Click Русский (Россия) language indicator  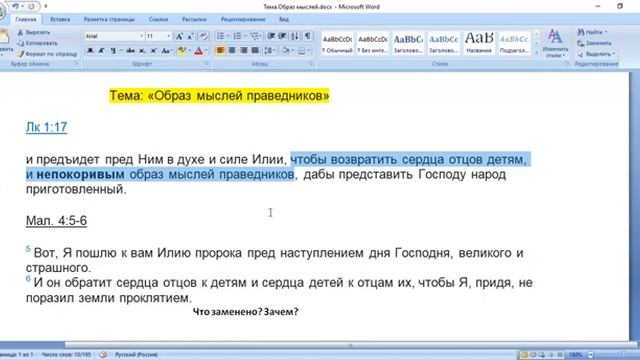[136, 355]
